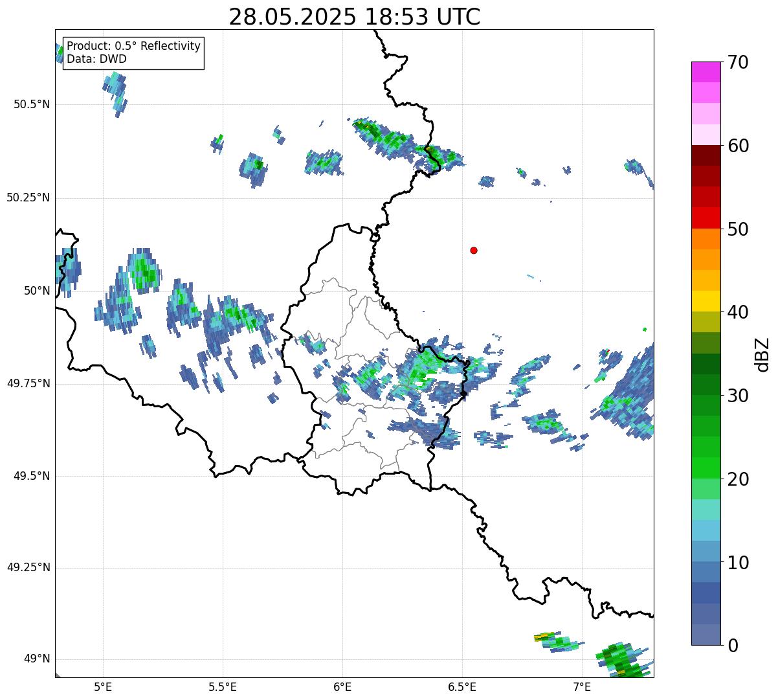The width and height of the screenshot is (778, 700).
Task: Click the 5°E longitude label
Action: (x=103, y=686)
